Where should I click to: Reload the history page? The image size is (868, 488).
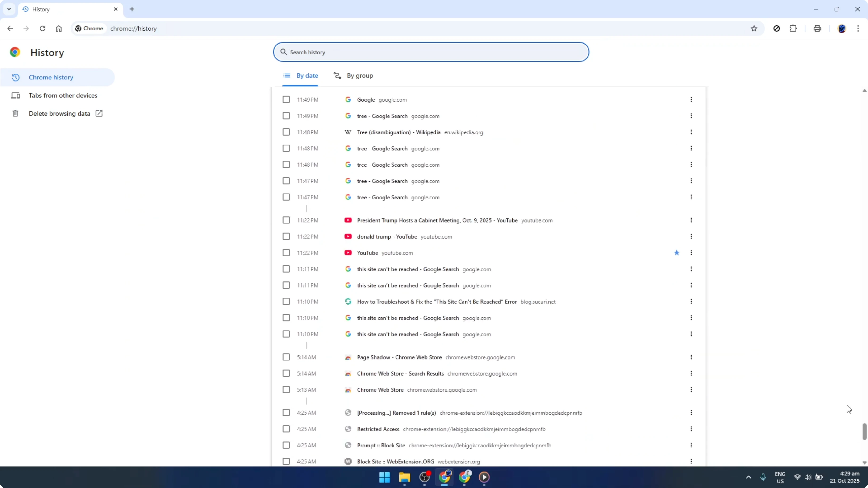42,29
